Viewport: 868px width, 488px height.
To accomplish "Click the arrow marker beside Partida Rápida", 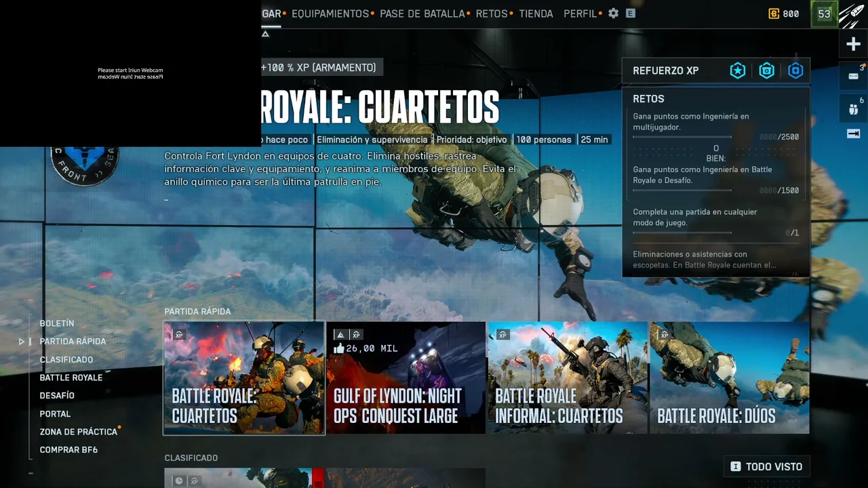I will 22,342.
